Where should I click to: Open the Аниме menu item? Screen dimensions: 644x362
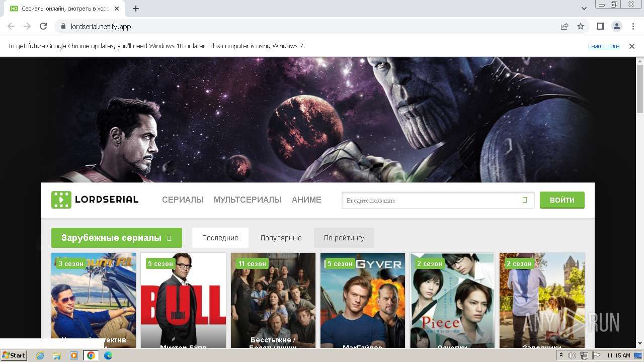coord(306,200)
